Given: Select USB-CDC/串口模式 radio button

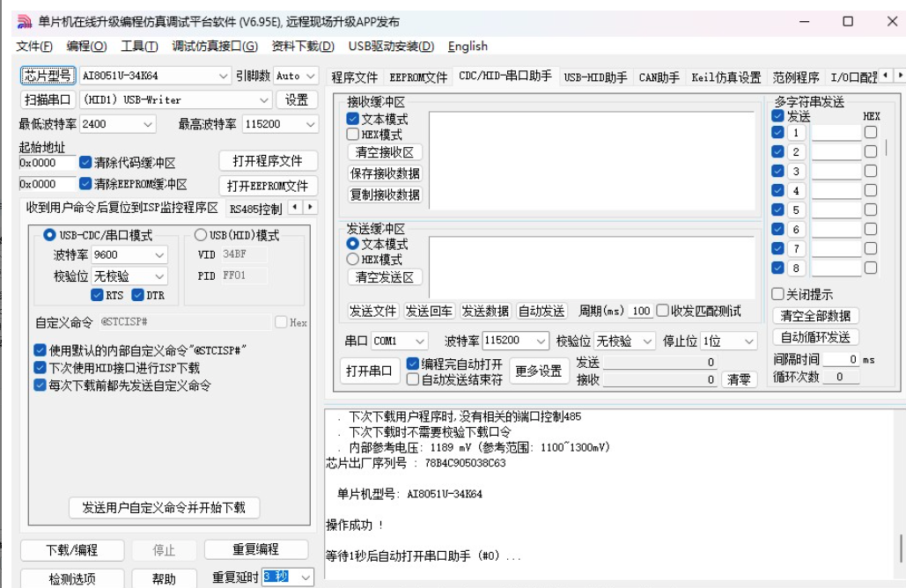Looking at the screenshot, I should pyautogui.click(x=49, y=235).
